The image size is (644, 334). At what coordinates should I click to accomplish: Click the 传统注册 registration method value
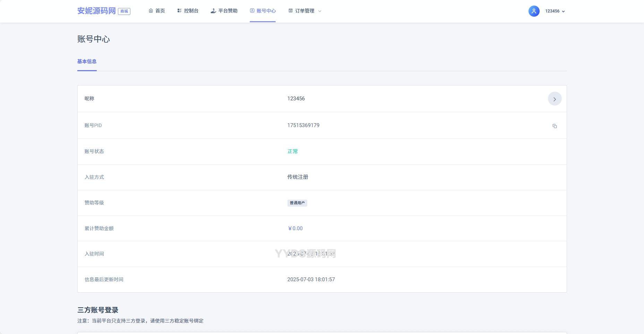(x=297, y=177)
